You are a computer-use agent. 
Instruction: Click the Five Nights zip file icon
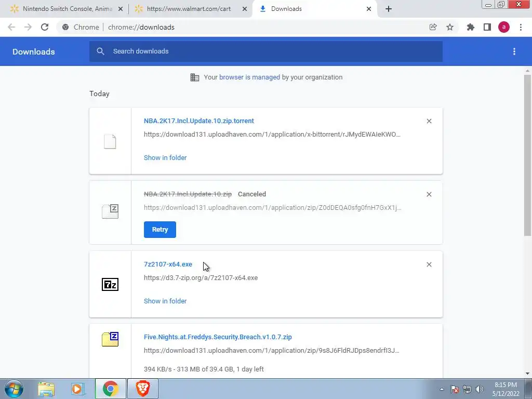[x=110, y=339]
